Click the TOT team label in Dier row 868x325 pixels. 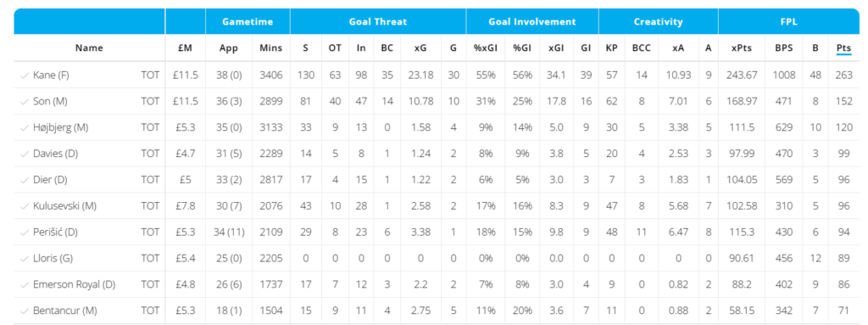coord(149,180)
